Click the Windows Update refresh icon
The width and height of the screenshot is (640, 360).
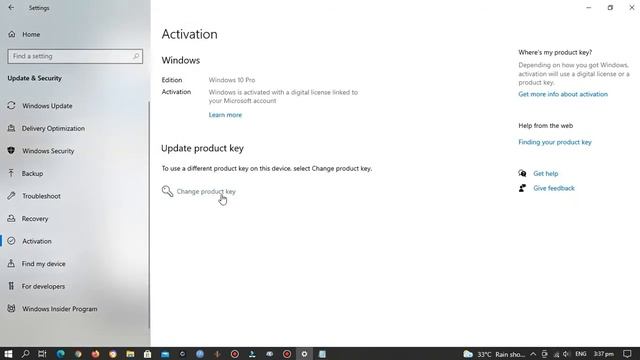coord(11,106)
